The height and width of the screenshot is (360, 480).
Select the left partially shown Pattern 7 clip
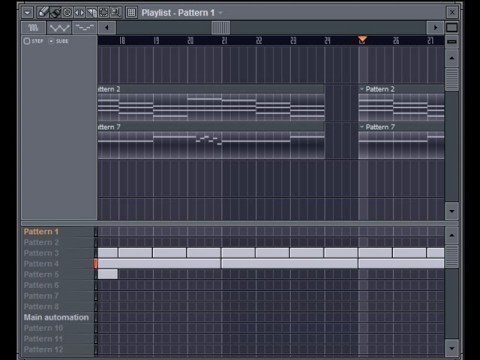[211, 140]
